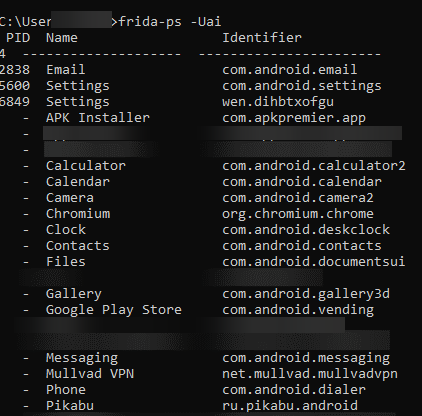The height and width of the screenshot is (416, 422).
Task: Click the Mullvad VPN app name
Action: 90,374
